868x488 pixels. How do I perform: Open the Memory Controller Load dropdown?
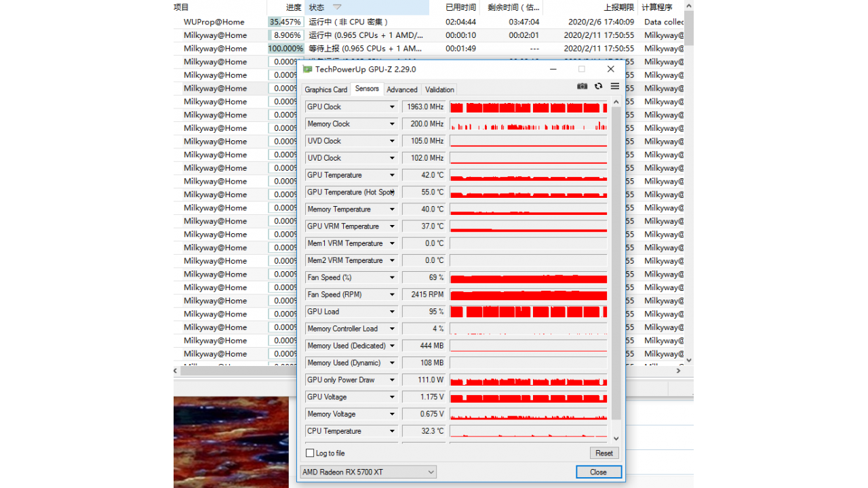(x=392, y=329)
